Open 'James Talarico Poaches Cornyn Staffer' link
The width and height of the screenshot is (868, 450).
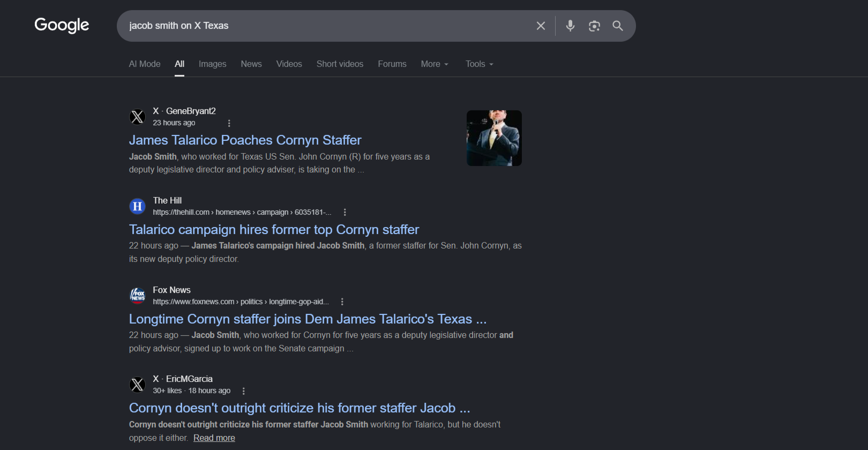pyautogui.click(x=245, y=140)
